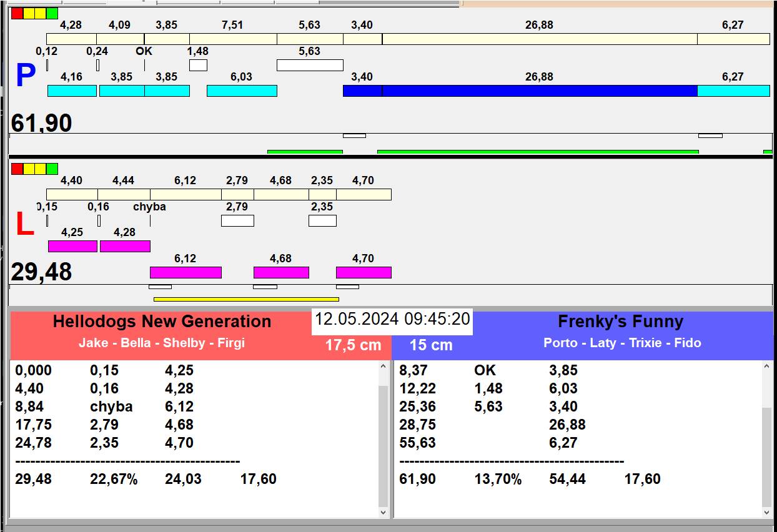Click the 17,5 cm jump height label
The height and width of the screenshot is (532, 777).
tap(353, 345)
